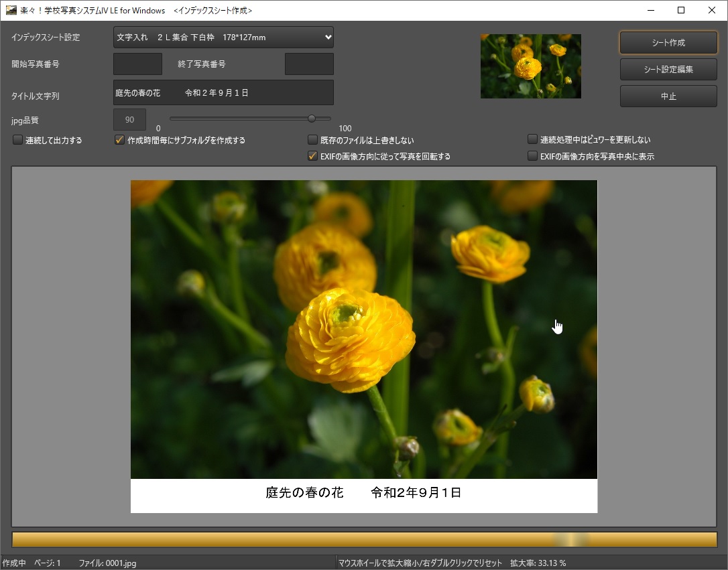Enable 既存のファイルは上書きしない checkbox
Screen dimensions: 728x570
[x=312, y=139]
